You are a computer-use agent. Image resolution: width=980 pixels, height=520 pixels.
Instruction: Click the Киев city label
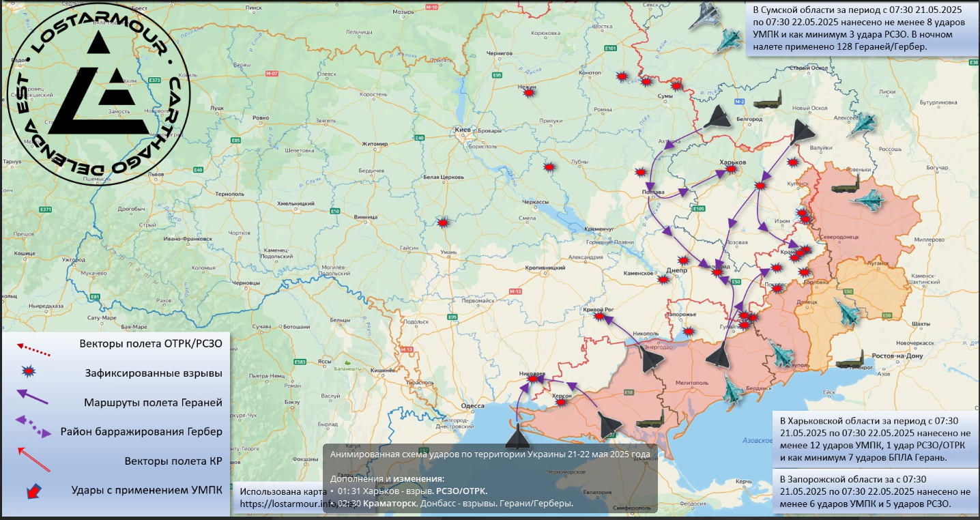coord(462,130)
